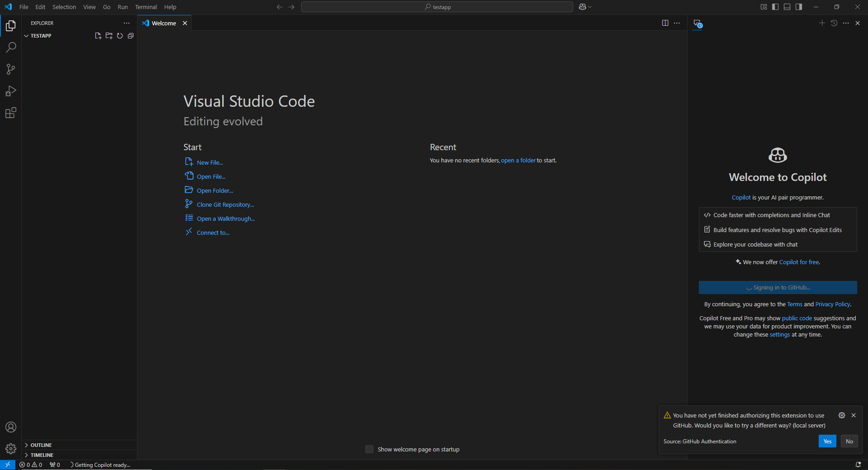The image size is (868, 470).
Task: Open the Accounts menu icon
Action: pos(11,427)
